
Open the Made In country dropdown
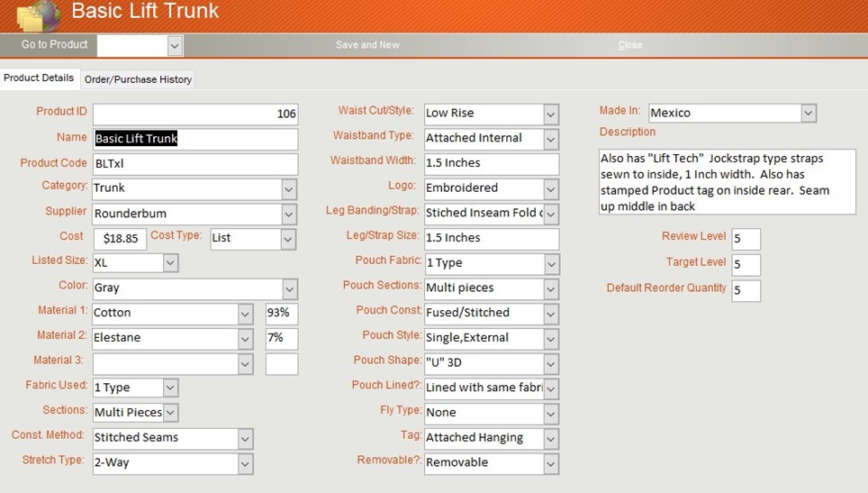(808, 114)
